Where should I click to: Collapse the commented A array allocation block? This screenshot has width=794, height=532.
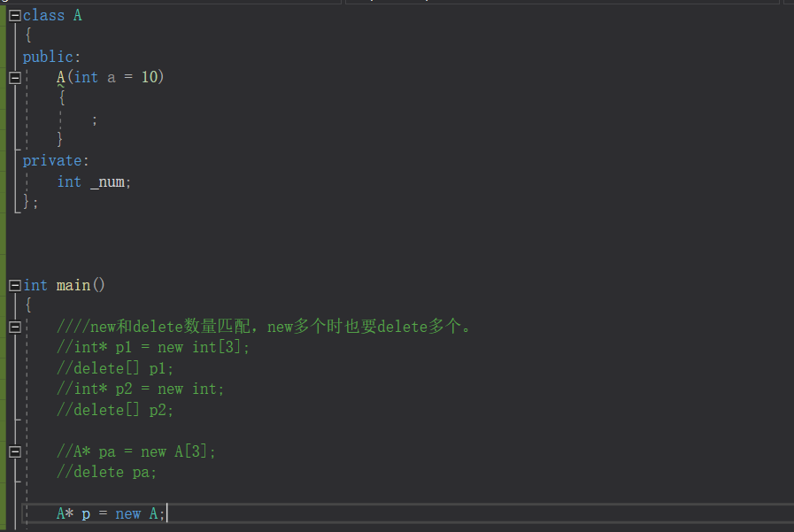click(x=14, y=451)
